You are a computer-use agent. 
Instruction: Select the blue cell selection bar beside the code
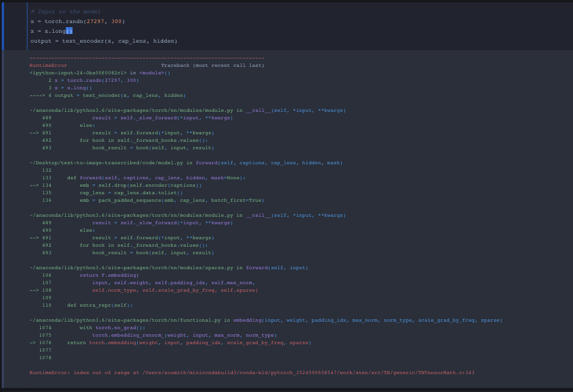point(2,26)
